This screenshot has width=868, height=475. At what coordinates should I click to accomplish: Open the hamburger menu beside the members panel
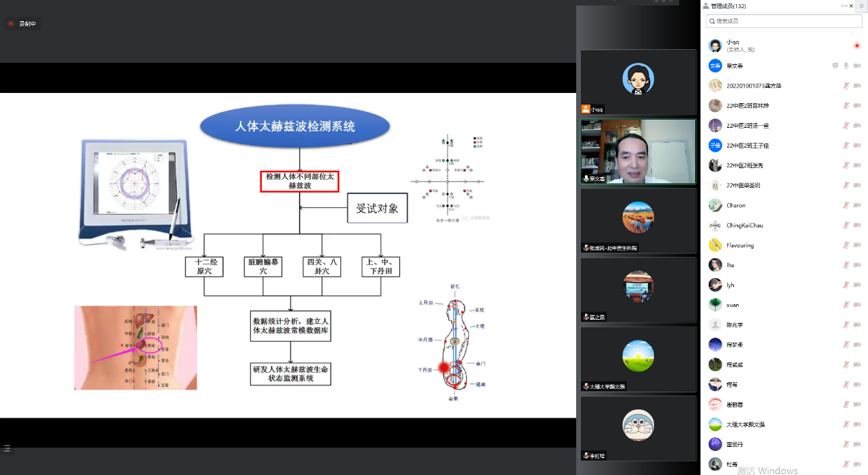click(x=862, y=6)
